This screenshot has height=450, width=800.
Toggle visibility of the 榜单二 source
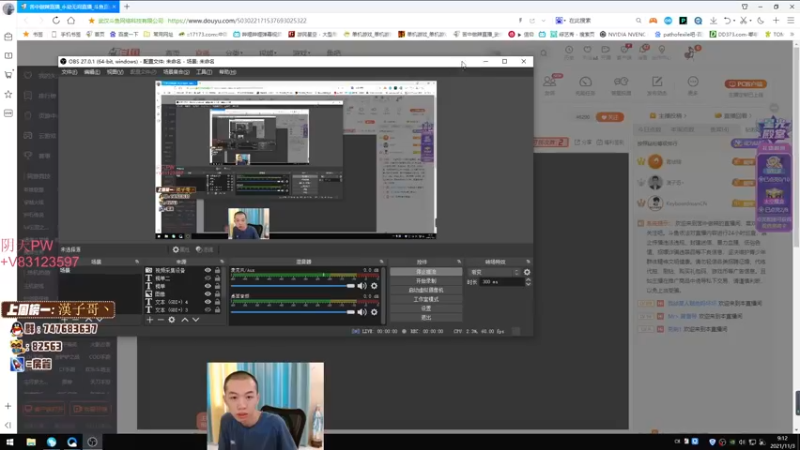[207, 278]
